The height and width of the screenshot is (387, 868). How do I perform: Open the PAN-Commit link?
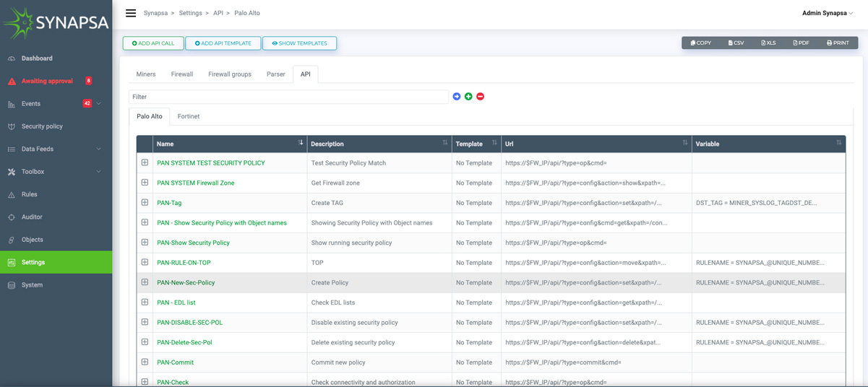(x=175, y=362)
